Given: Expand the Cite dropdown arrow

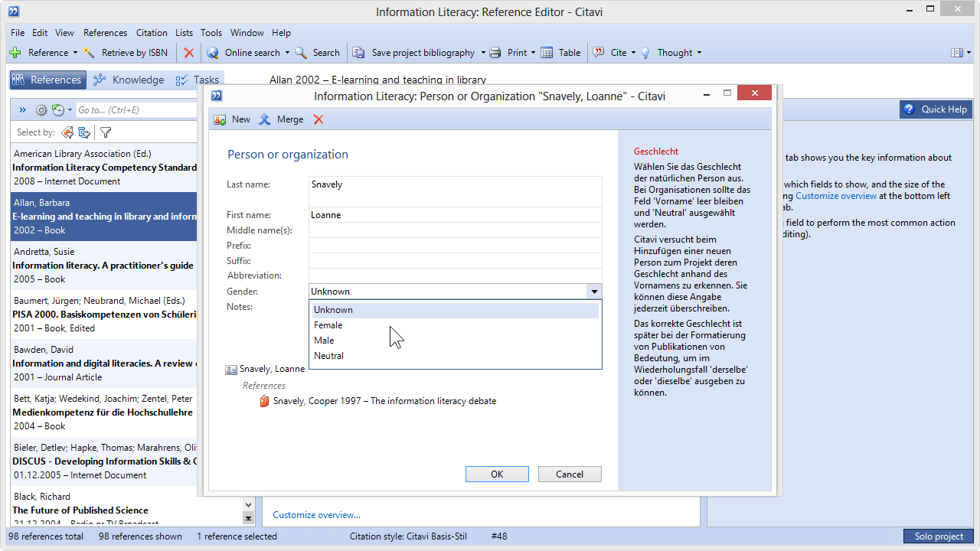Looking at the screenshot, I should point(633,53).
